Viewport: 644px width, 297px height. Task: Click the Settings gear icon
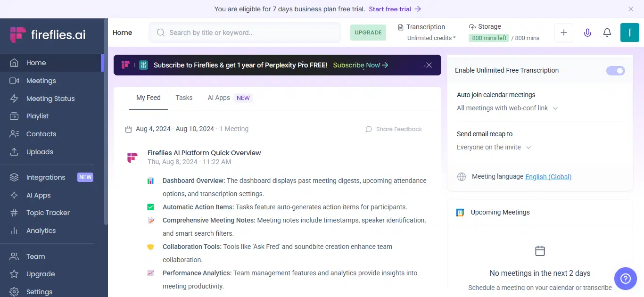pos(14,292)
